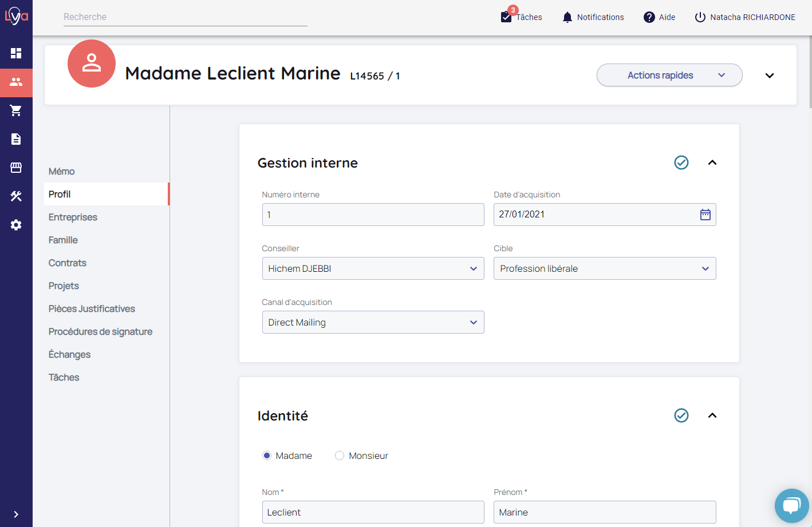Click the Prénom field with Marine
812x527 pixels.
[605, 512]
